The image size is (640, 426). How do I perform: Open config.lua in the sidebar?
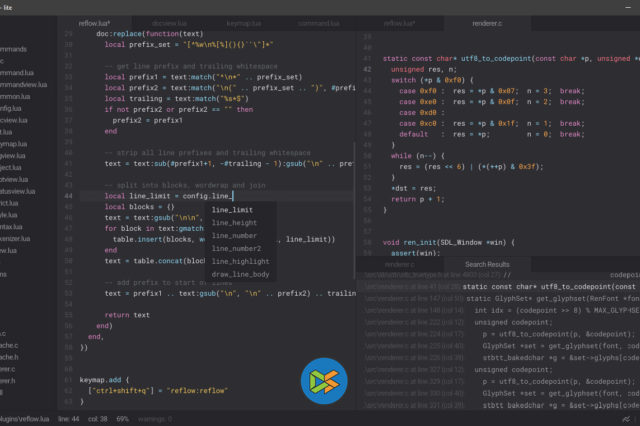(x=11, y=108)
